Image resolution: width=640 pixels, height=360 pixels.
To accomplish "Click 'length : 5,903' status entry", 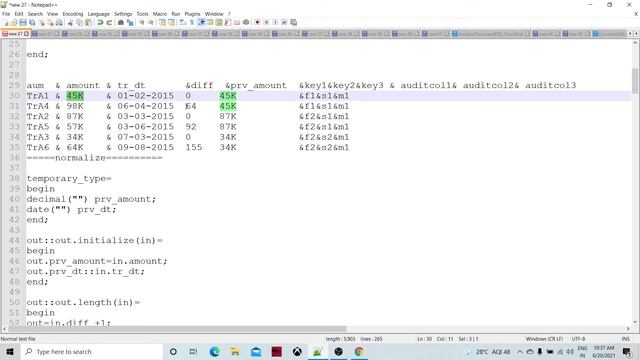I will pos(340,339).
